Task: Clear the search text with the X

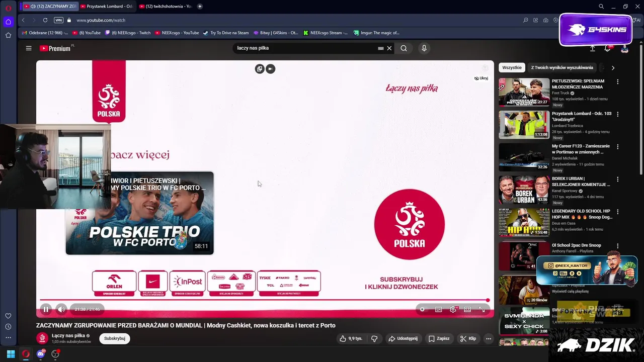Action: click(x=389, y=48)
